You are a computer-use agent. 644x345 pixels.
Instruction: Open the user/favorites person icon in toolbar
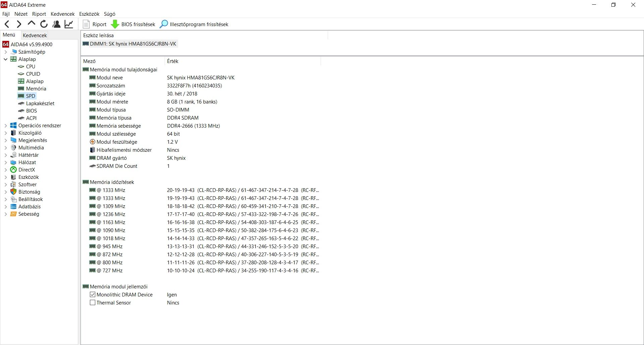click(x=56, y=24)
